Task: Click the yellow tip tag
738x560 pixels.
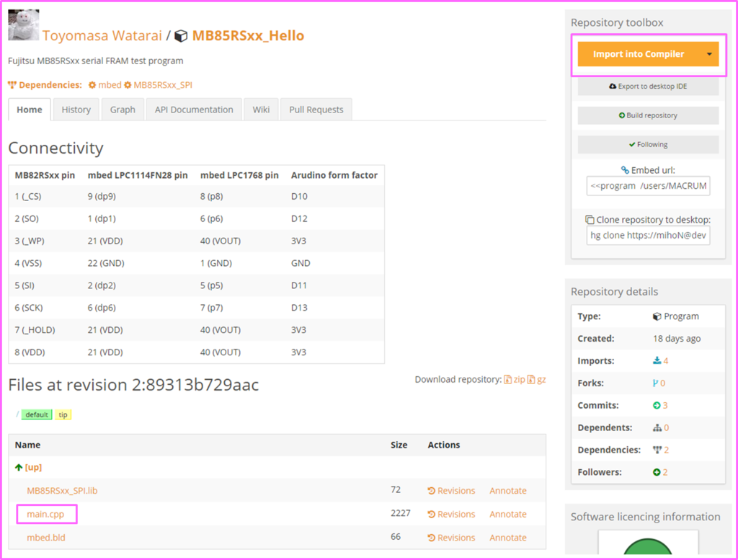Action: (63, 414)
